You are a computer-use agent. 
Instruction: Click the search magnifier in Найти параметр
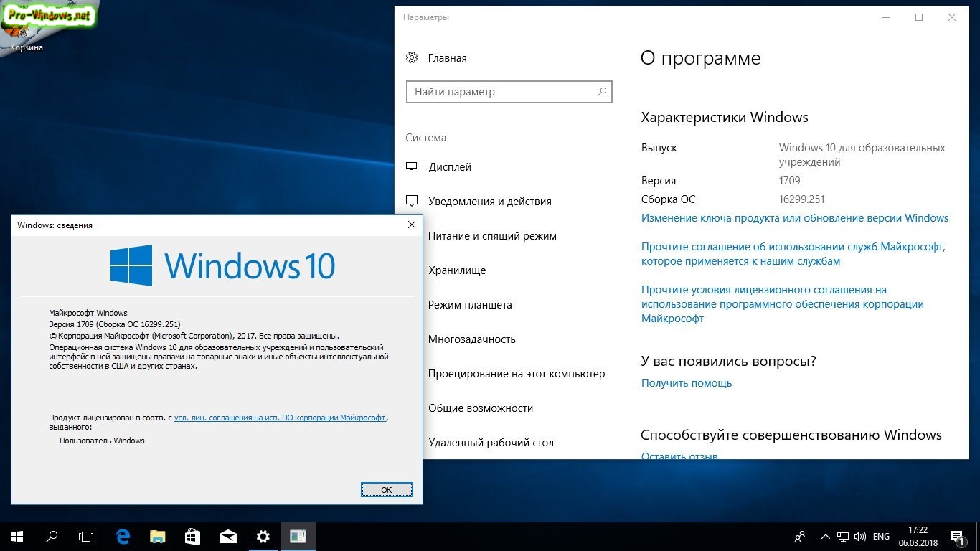click(x=602, y=92)
